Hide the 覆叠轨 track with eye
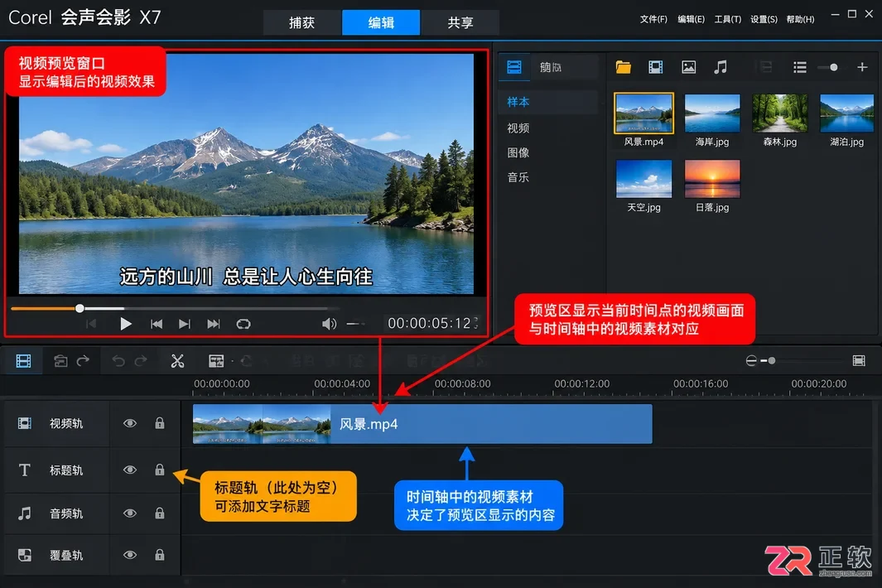The image size is (882, 588). (130, 556)
